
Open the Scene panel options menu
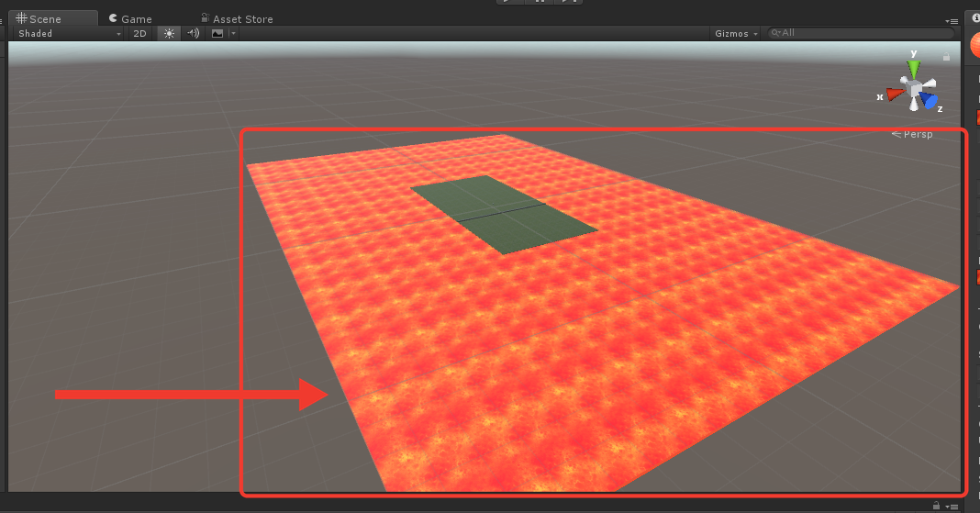point(952,21)
